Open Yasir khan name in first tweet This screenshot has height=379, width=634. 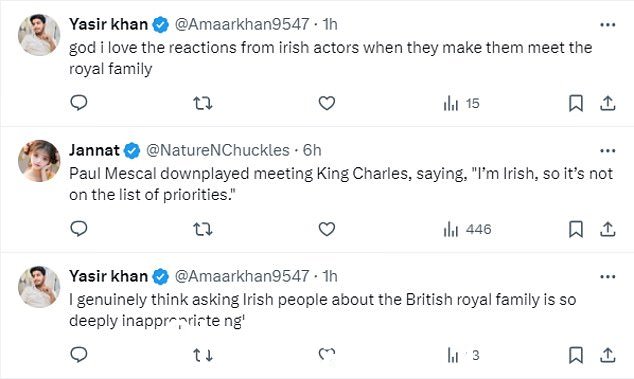click(x=108, y=24)
